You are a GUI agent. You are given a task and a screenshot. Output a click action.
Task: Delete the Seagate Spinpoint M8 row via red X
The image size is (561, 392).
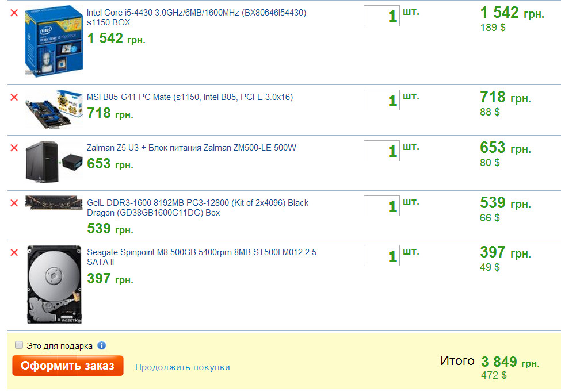(14, 253)
